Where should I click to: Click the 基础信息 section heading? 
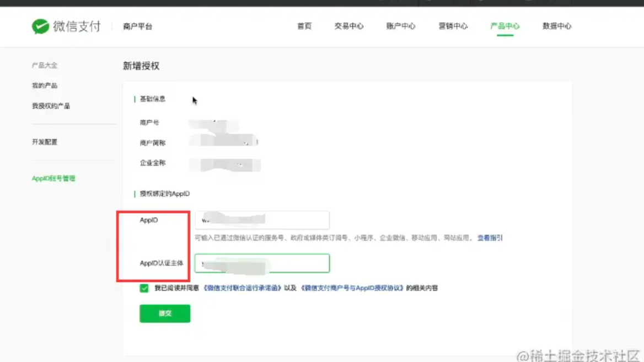click(x=152, y=99)
